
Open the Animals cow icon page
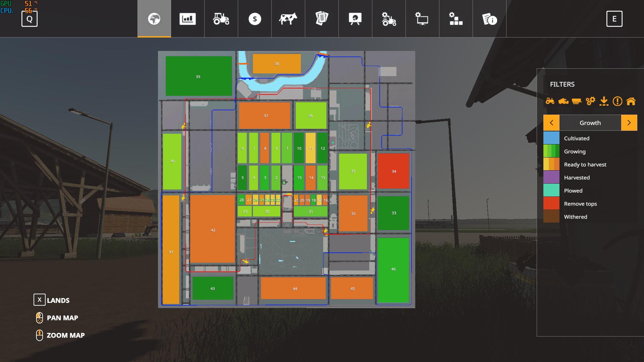click(288, 19)
